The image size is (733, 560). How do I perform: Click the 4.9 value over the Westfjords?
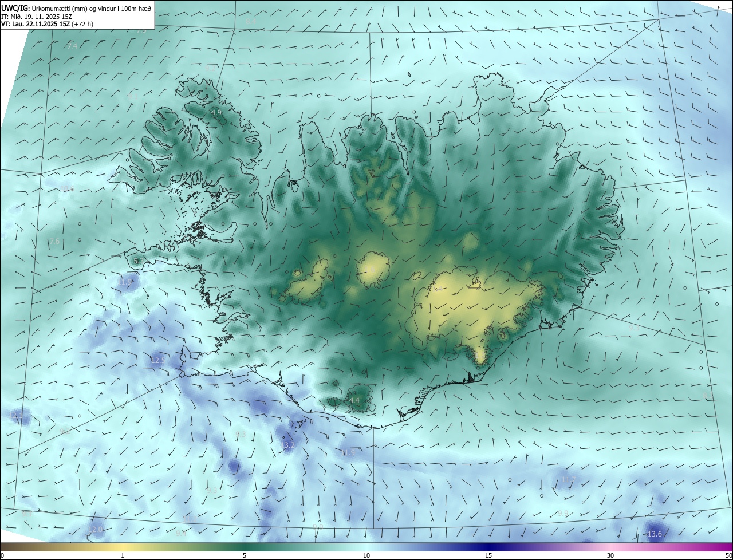(216, 113)
